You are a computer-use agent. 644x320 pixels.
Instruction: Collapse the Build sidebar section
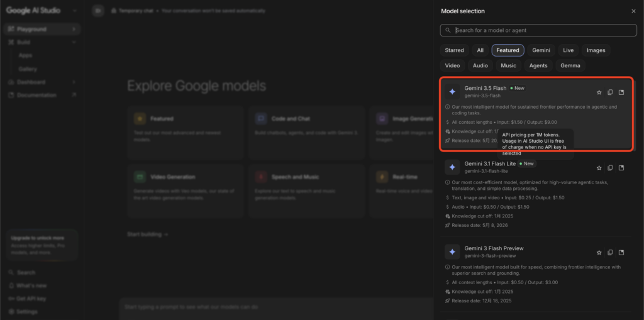coord(74,42)
